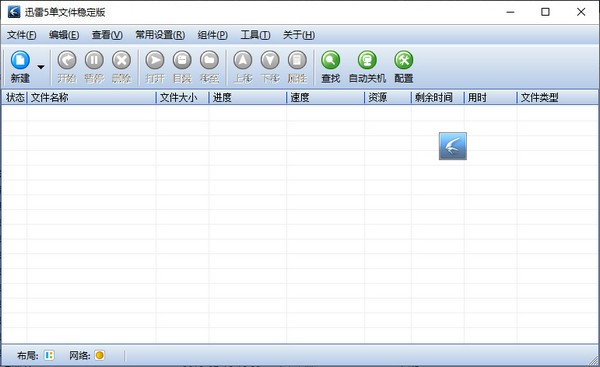Click the resize grip in status bar corner

point(594,360)
